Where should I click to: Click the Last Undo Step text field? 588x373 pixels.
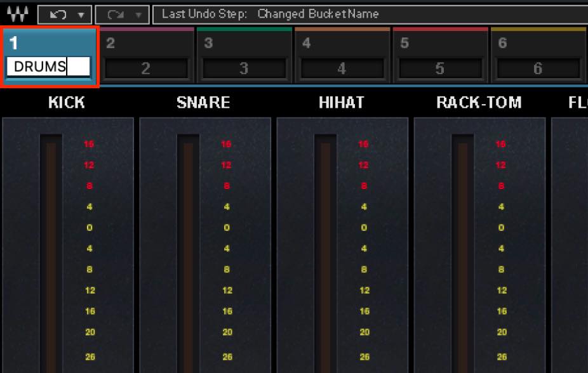tap(370, 15)
